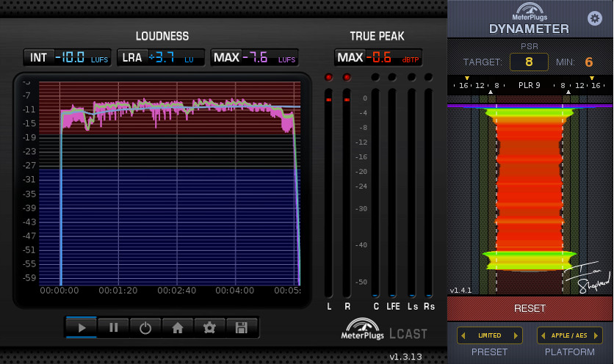Click the PLR 9 readout on Dynameter scale
The width and height of the screenshot is (614, 364).
pos(529,85)
